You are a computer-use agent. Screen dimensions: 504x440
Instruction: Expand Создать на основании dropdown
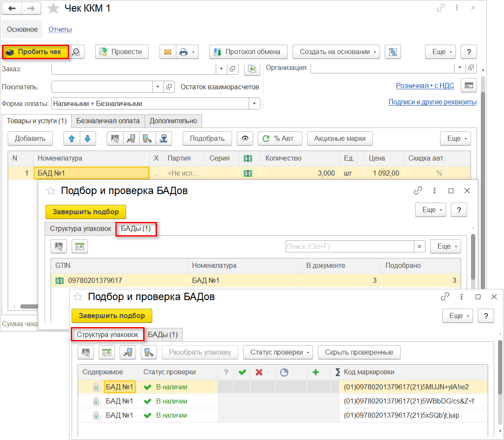(375, 52)
